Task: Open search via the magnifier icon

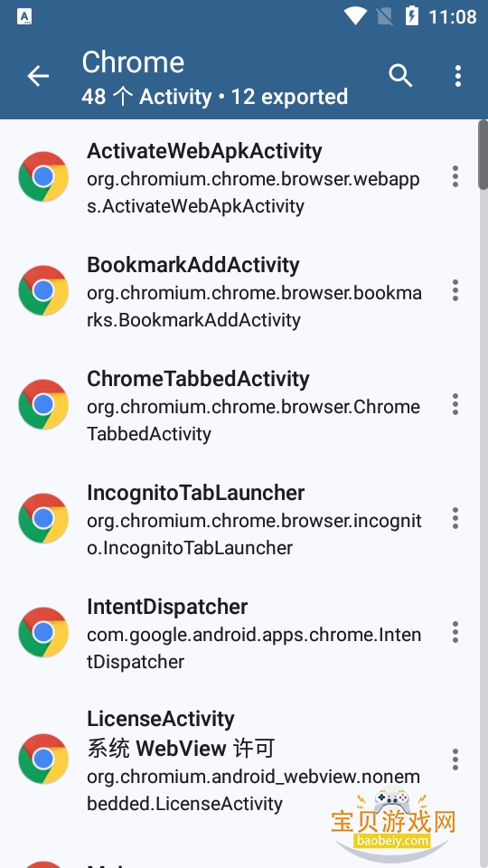Action: tap(400, 76)
